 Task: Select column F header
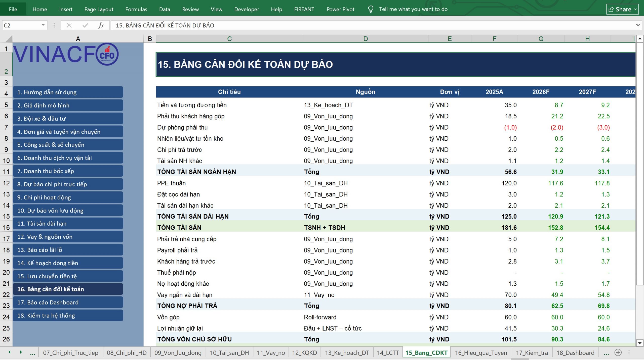494,39
